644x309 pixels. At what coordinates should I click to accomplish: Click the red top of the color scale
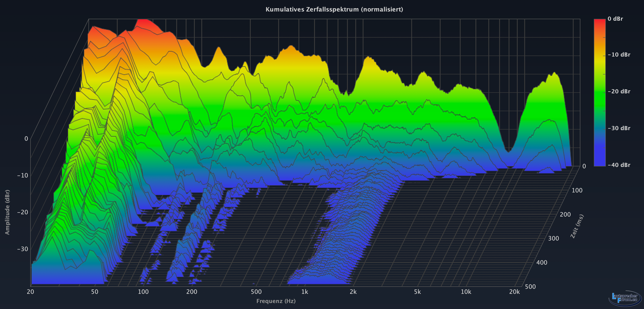[x=600, y=21]
